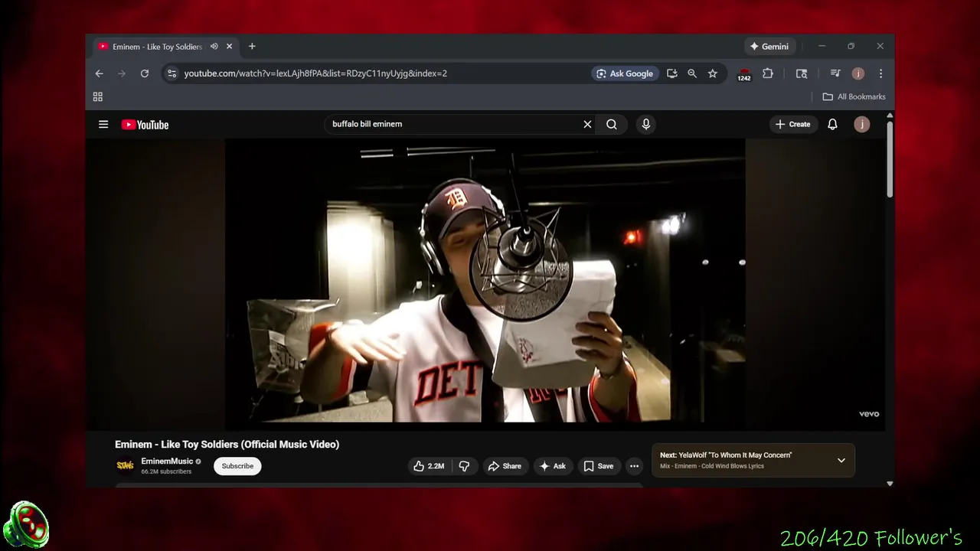
Task: Go back to the previous page
Action: [x=99, y=73]
